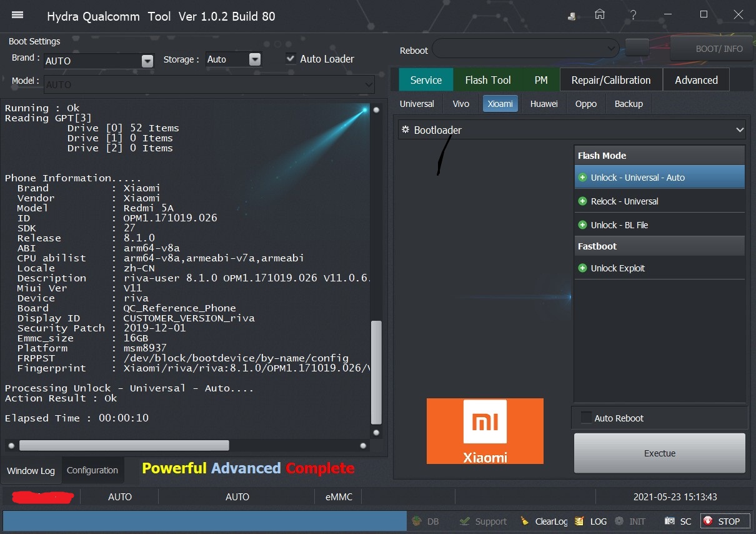Viewport: 756px width, 534px height.
Task: Click the Exectue button
Action: [x=660, y=453]
